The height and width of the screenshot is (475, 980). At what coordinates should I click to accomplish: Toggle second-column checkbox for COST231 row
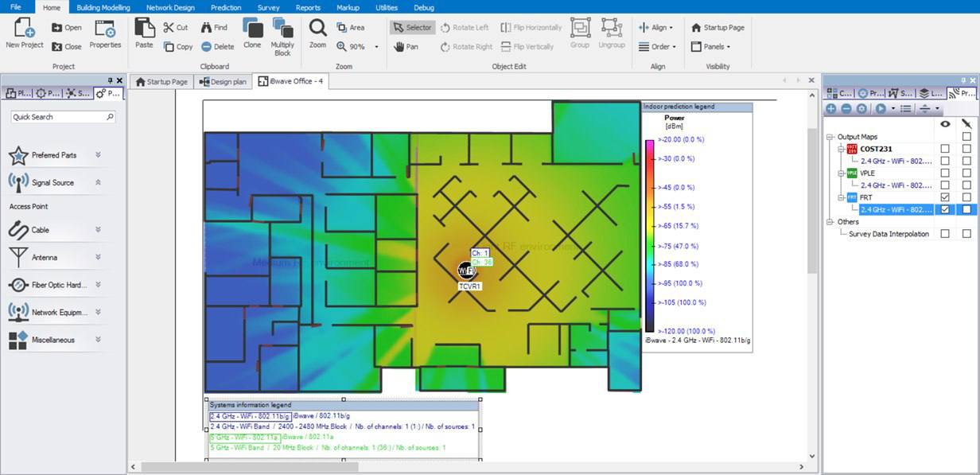(966, 149)
